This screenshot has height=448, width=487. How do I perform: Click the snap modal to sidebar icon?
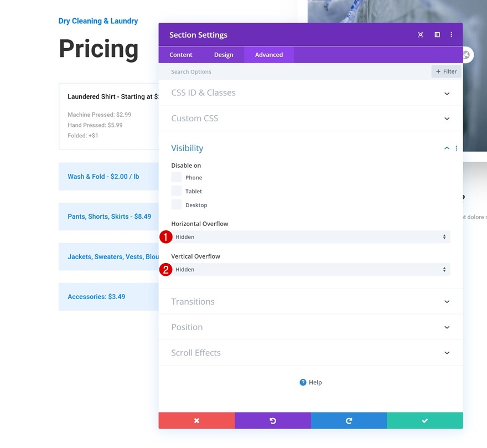pos(437,35)
